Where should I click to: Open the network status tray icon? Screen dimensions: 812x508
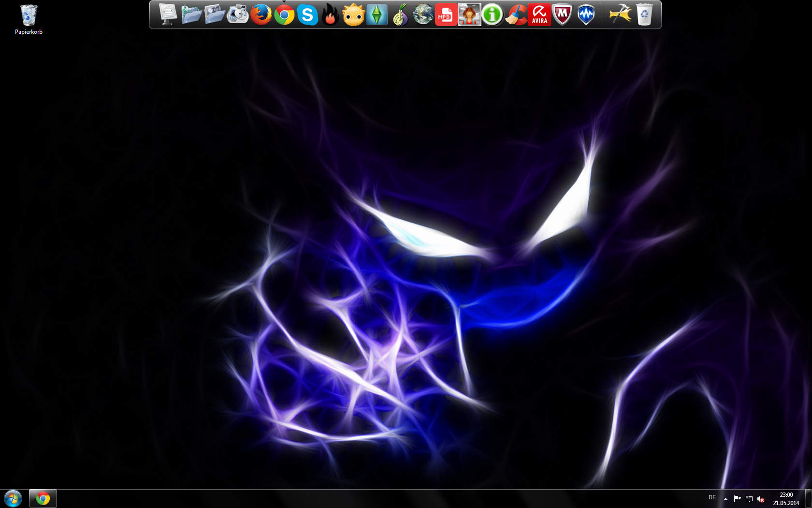click(x=749, y=498)
